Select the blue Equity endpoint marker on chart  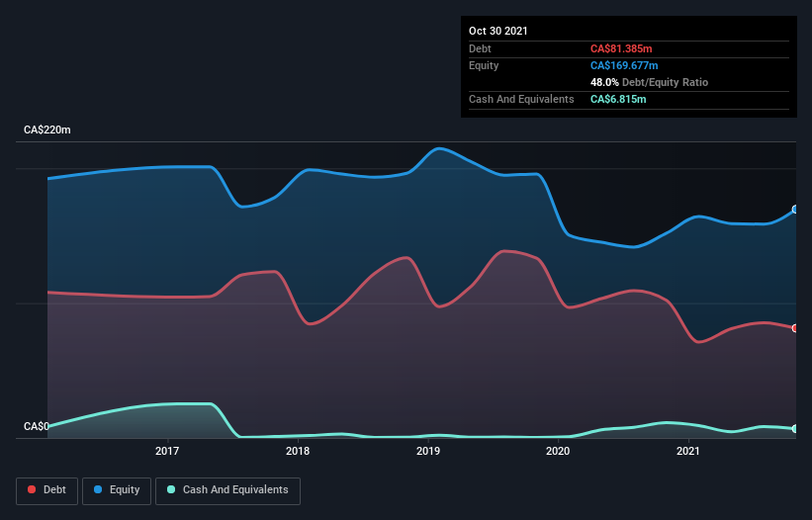[x=795, y=210]
